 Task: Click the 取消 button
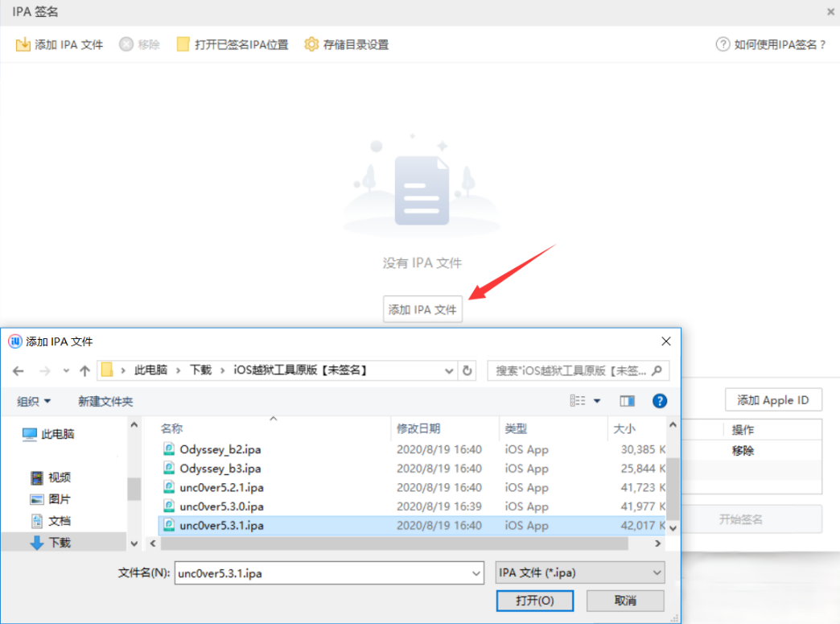[625, 601]
